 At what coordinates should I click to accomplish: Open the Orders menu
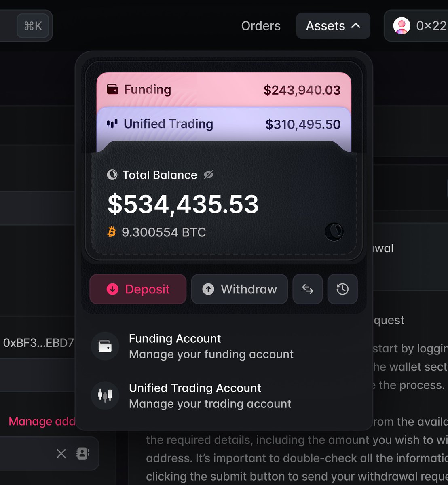click(261, 26)
